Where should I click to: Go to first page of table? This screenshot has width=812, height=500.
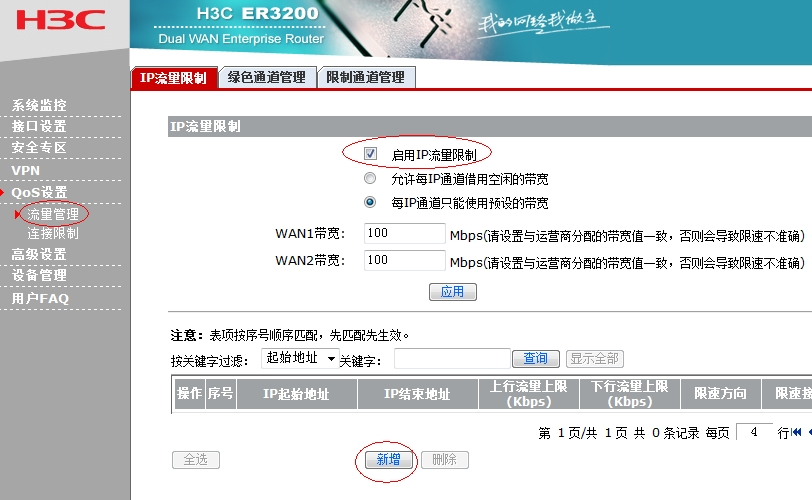[x=797, y=433]
